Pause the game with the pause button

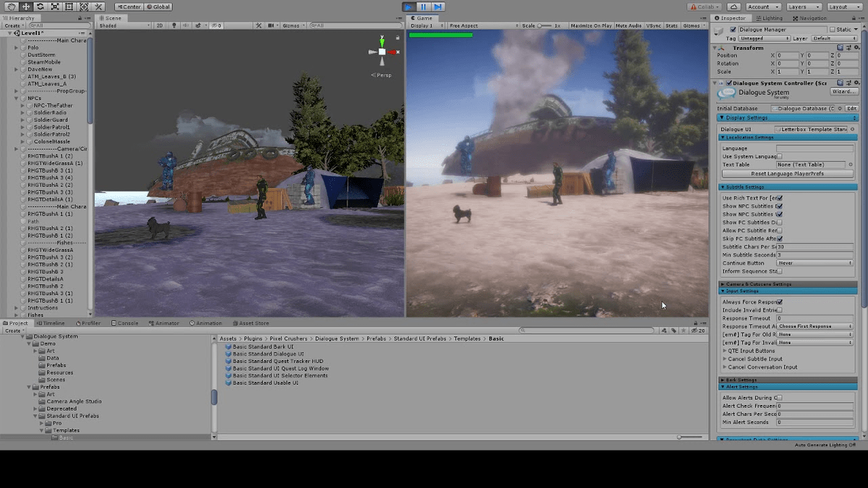423,7
